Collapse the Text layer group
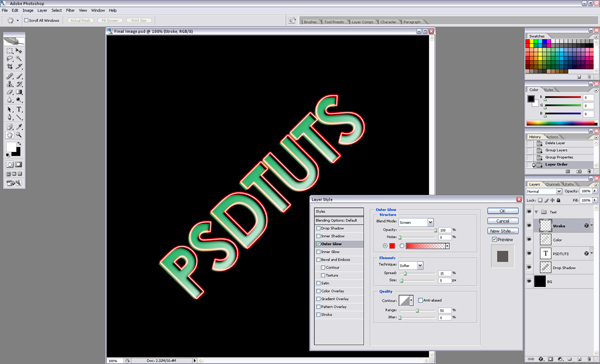 point(536,212)
